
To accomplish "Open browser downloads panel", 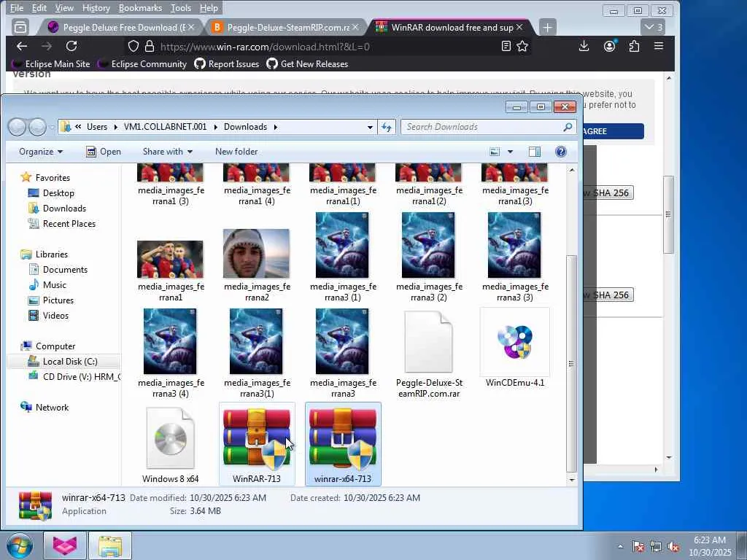I will tap(584, 46).
